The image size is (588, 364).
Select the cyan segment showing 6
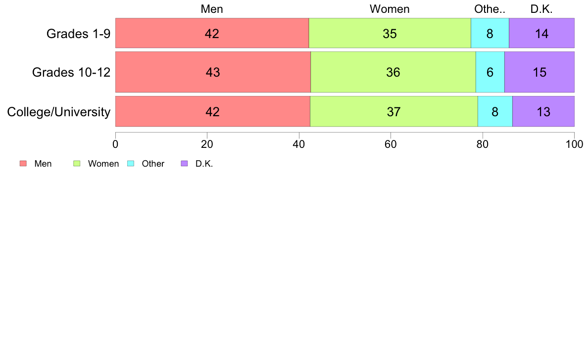[490, 72]
